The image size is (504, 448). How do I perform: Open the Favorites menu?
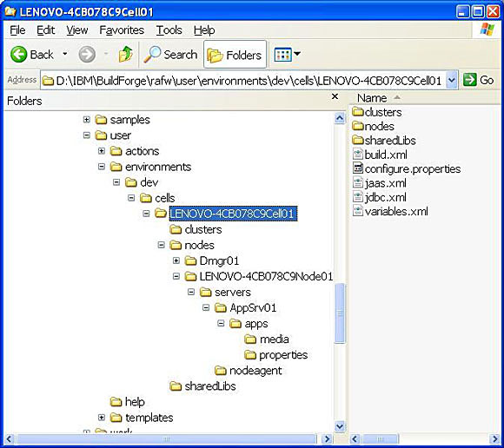[x=122, y=30]
